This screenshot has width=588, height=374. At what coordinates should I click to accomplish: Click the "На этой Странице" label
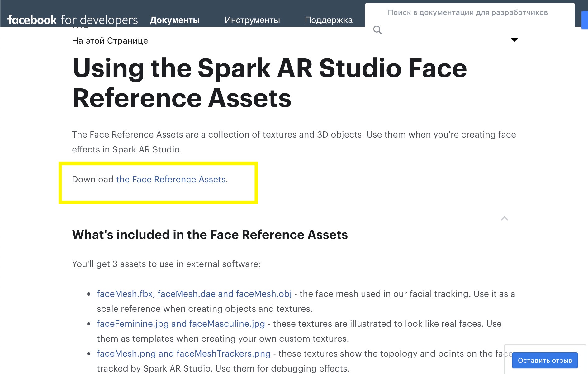click(x=110, y=41)
